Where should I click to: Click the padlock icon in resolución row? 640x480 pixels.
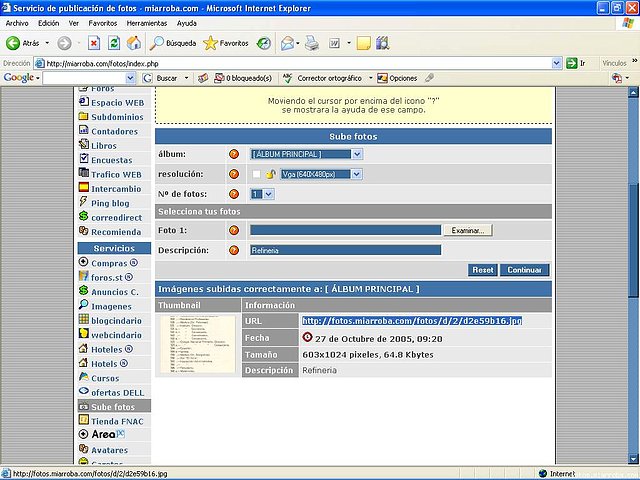click(271, 174)
